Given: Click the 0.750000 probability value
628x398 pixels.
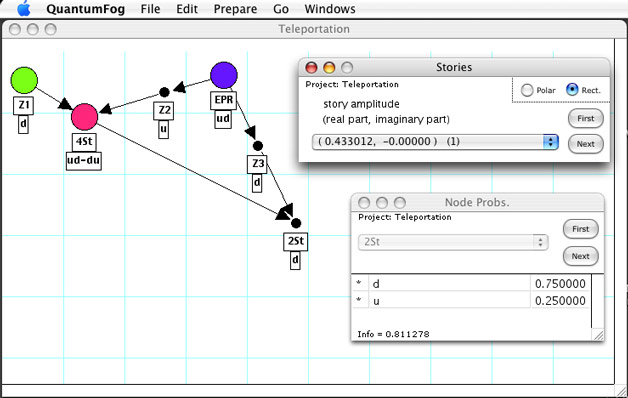Looking at the screenshot, I should point(560,283).
